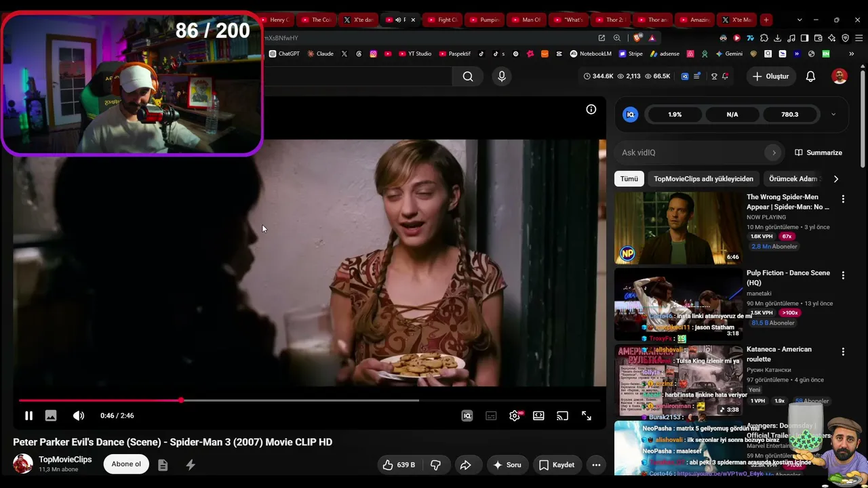
Task: Pause the video with the pause button
Action: coord(28,415)
